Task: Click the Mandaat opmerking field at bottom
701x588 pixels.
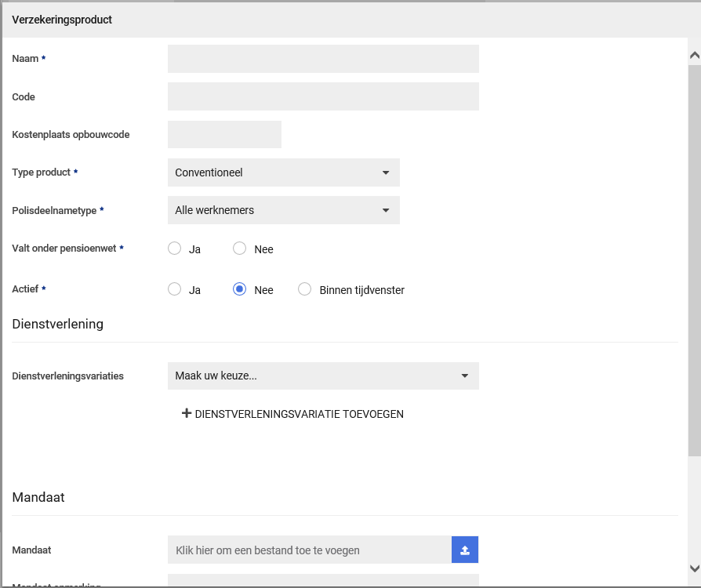Action: tap(322, 581)
